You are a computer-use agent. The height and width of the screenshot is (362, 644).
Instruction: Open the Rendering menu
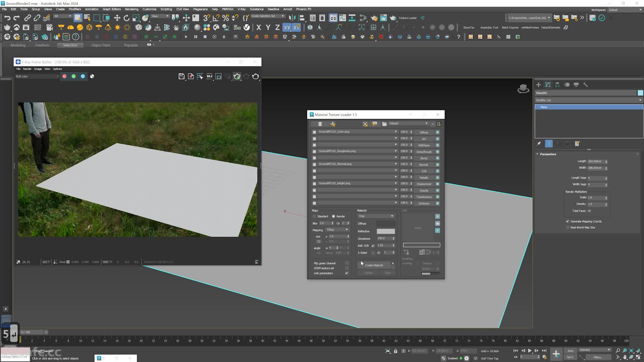131,9
